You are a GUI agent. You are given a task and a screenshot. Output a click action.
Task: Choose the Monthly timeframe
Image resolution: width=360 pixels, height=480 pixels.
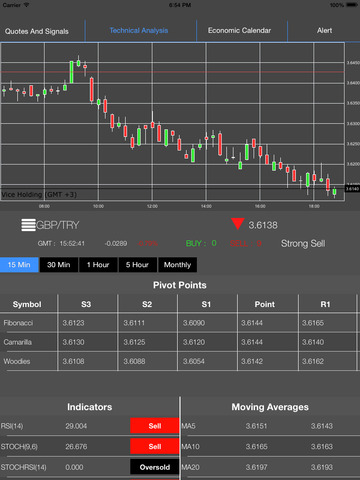coord(177,265)
